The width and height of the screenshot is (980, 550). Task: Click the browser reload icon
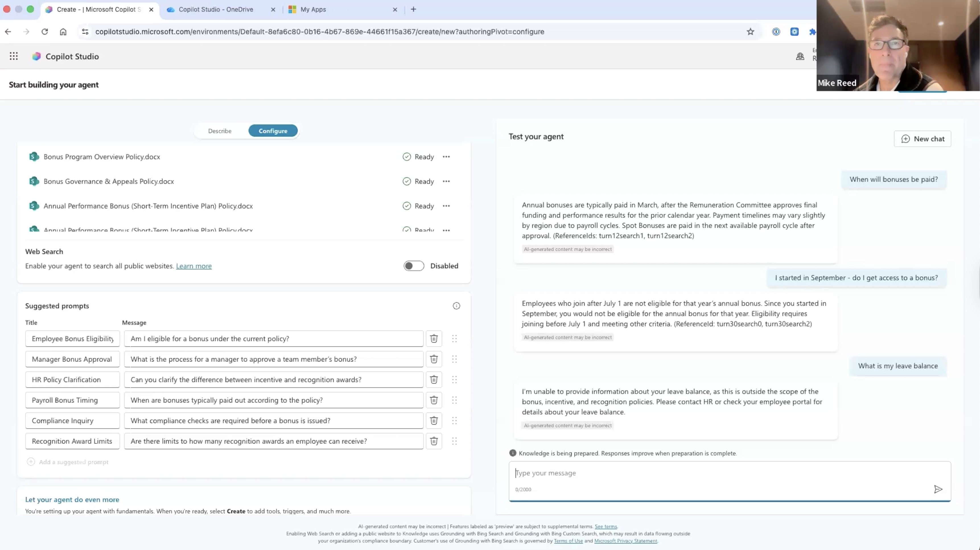click(x=44, y=32)
